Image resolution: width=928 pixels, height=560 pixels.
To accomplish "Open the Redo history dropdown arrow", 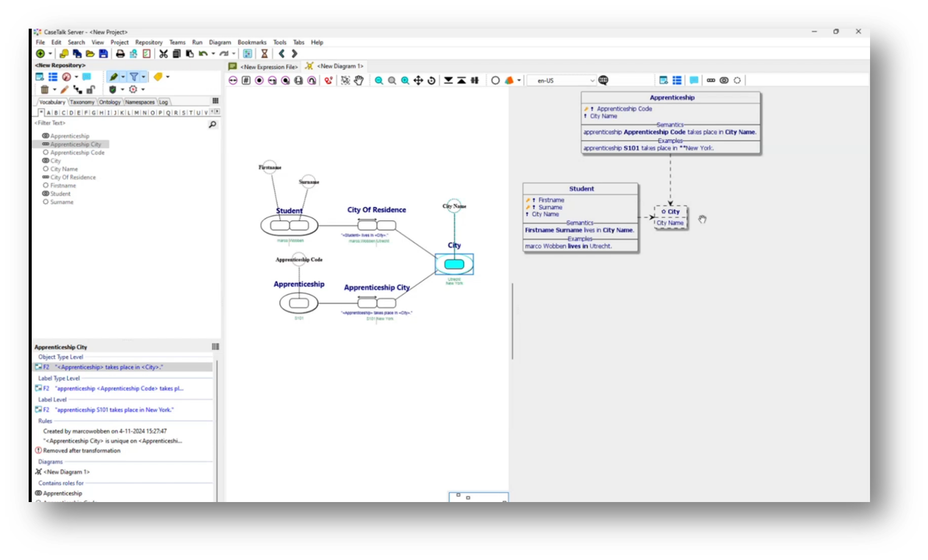I will point(234,54).
